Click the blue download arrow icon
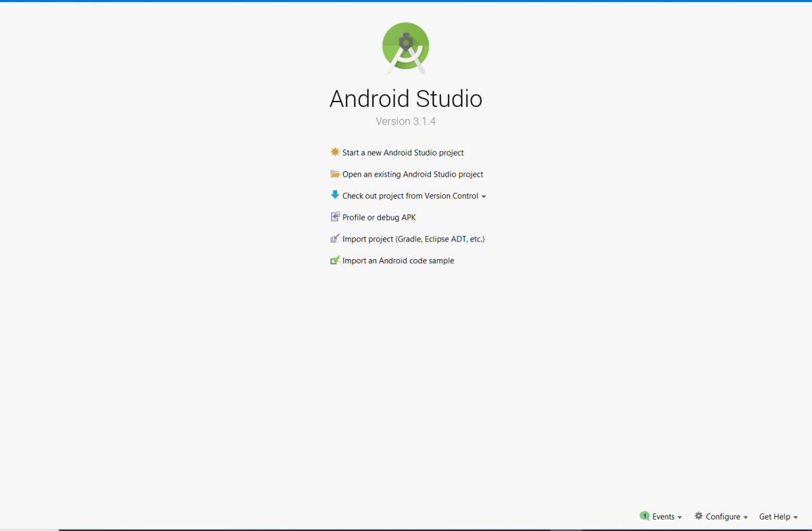Screen dimensions: 812x531 [x=335, y=195]
